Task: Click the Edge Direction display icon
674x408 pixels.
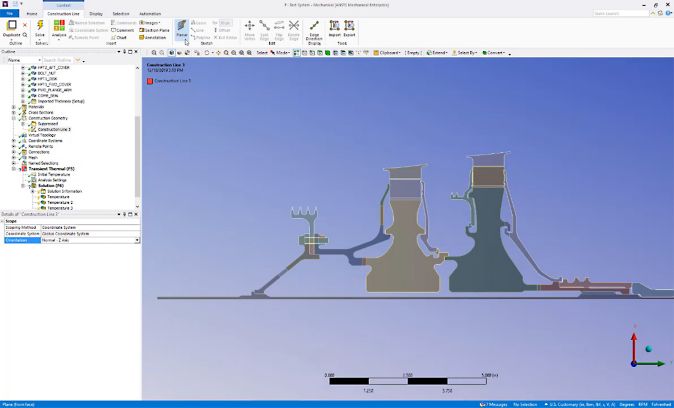Action: point(314,25)
